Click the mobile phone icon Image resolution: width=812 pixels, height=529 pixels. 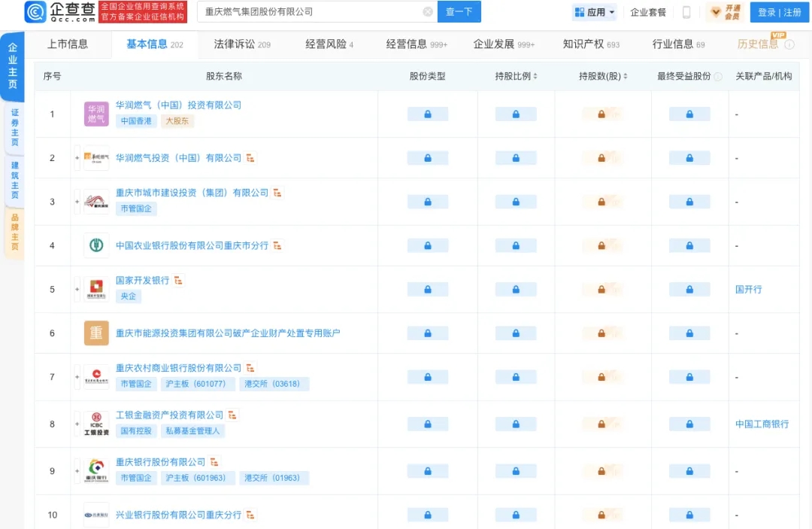click(686, 12)
